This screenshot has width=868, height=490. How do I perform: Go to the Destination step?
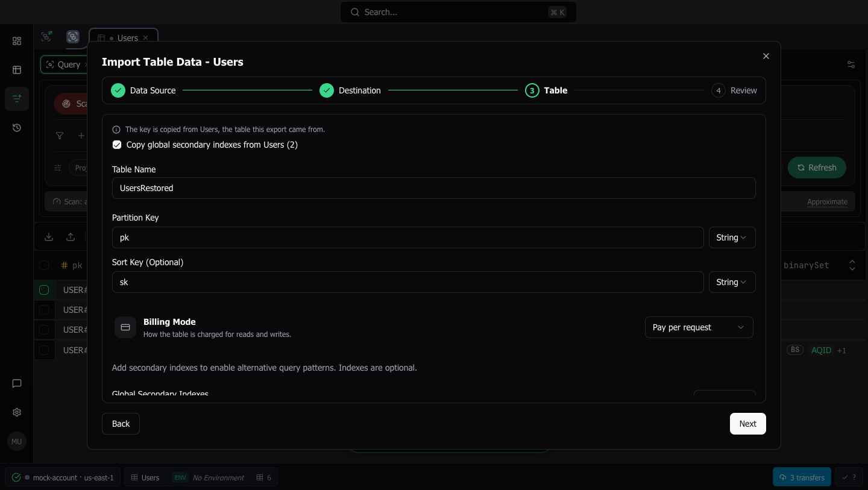[350, 90]
